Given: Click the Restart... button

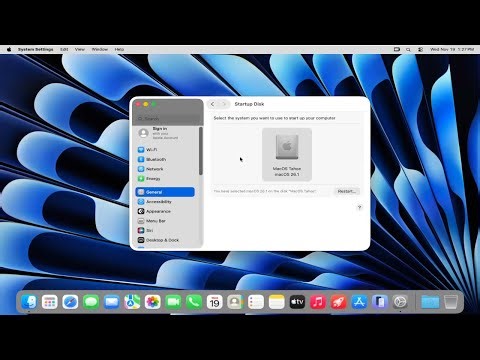Looking at the screenshot, I should pos(347,191).
